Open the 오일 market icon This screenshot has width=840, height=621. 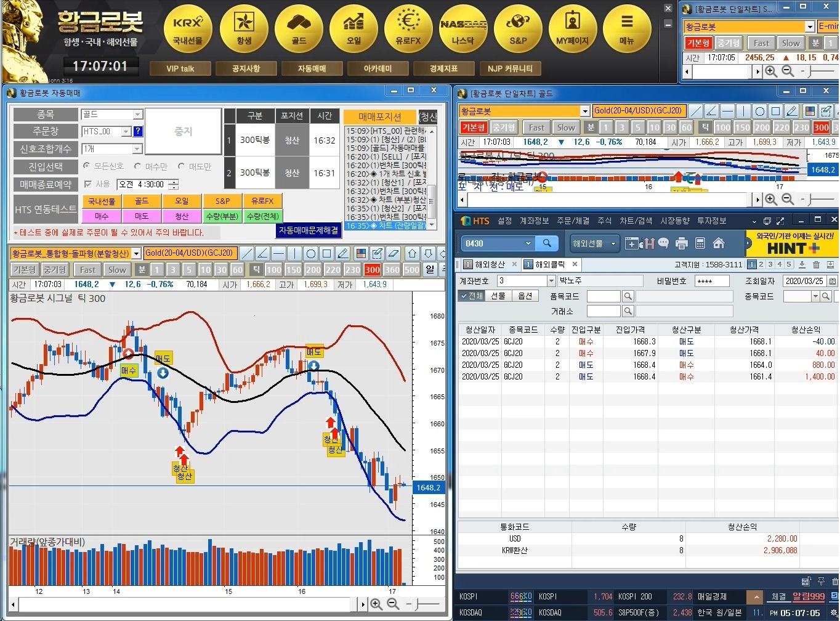tap(353, 28)
